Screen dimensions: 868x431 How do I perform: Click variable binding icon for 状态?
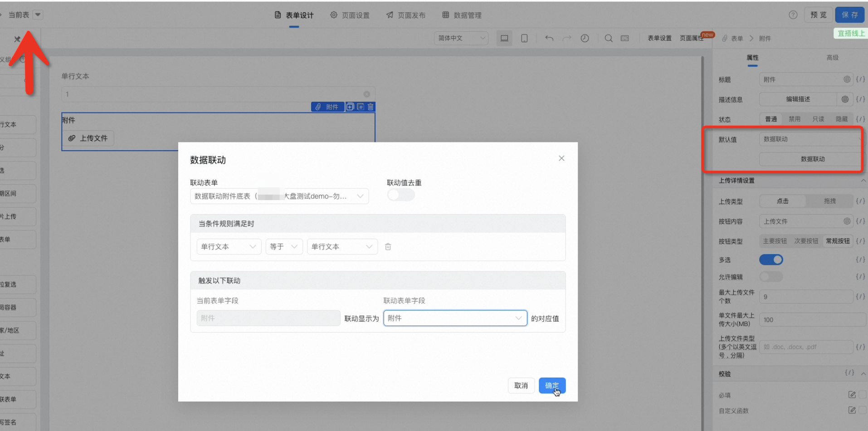pyautogui.click(x=860, y=119)
